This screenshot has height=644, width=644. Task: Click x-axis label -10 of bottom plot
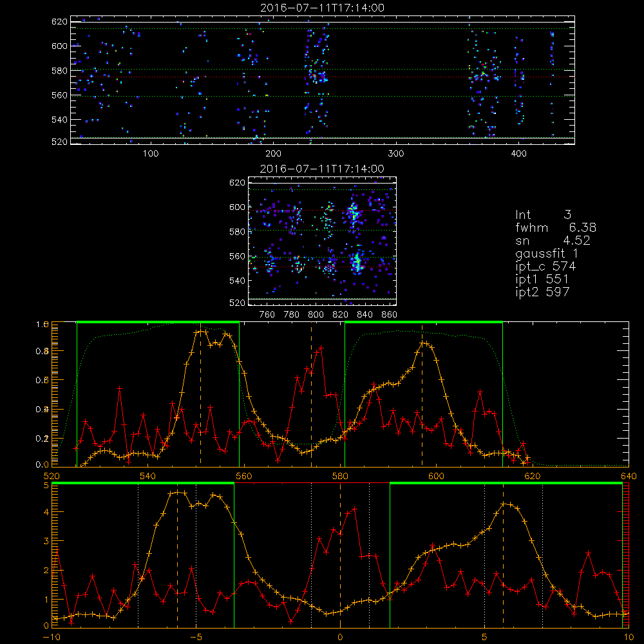tap(52, 637)
